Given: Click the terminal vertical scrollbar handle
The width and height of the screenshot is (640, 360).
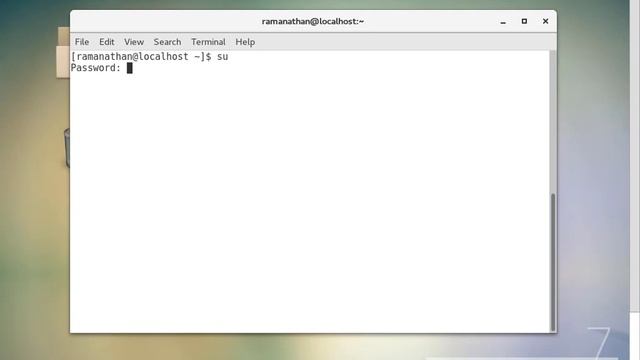Looking at the screenshot, I should (553, 262).
